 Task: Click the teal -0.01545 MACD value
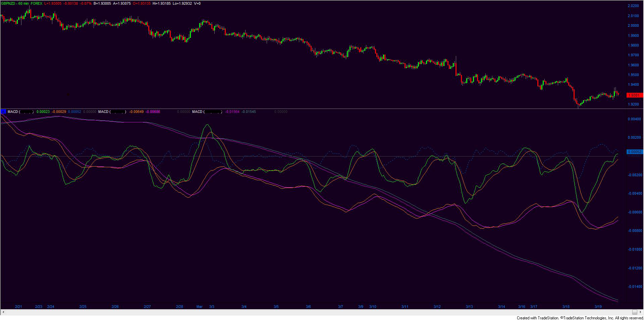(249, 112)
